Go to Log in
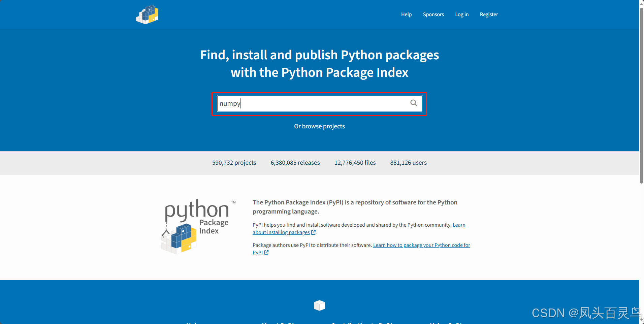The image size is (644, 324). (462, 14)
